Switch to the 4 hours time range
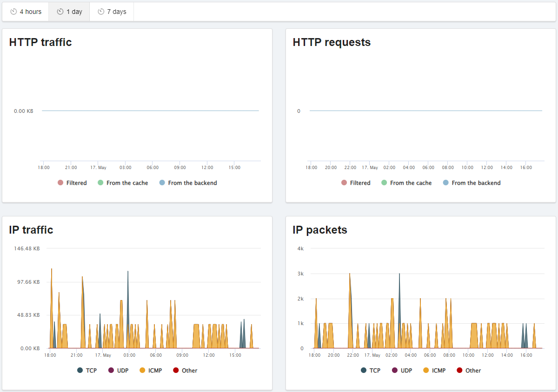This screenshot has width=558, height=392. 26,12
